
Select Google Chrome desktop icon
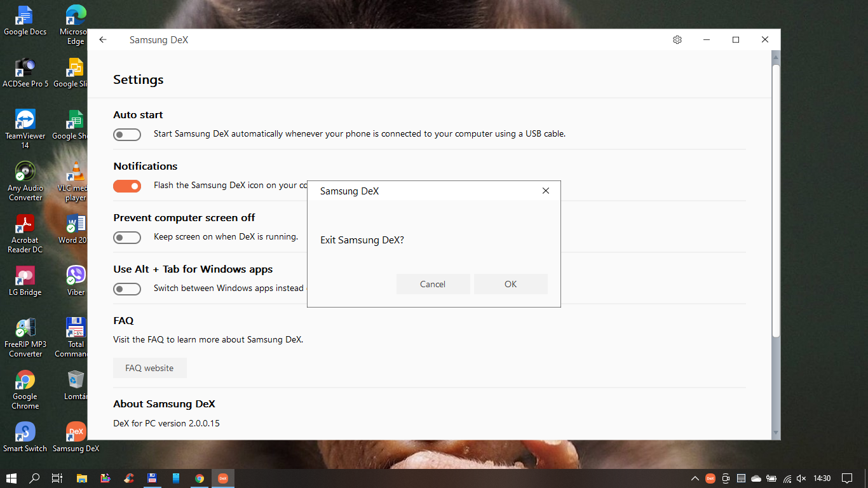[x=25, y=390]
